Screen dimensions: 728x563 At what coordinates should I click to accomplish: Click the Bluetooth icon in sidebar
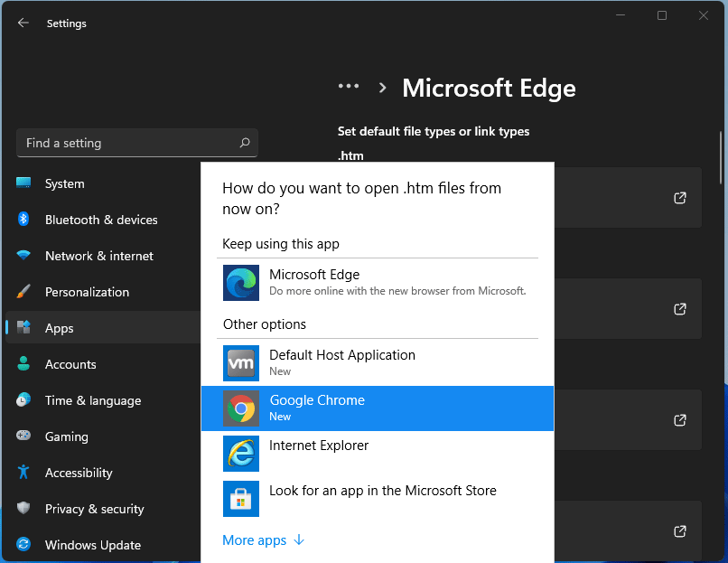tap(23, 219)
